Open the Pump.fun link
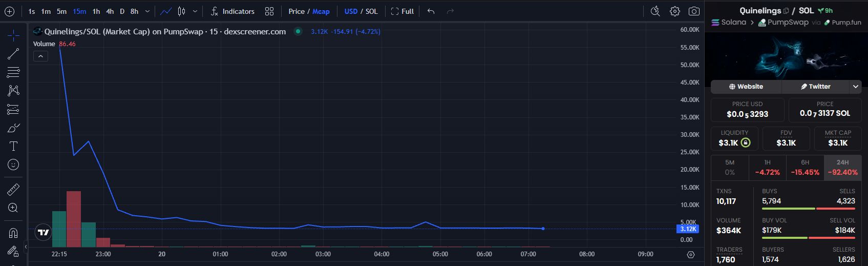868x266 pixels. click(842, 23)
